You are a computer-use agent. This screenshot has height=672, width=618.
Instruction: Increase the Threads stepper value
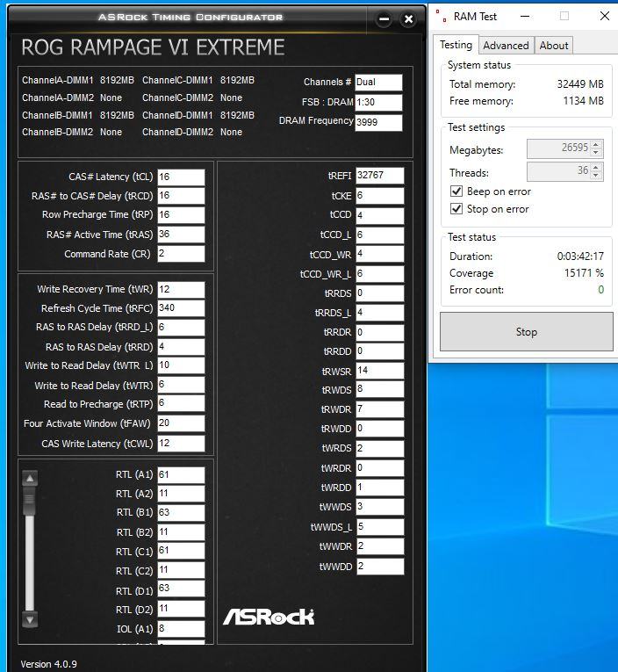click(x=596, y=167)
